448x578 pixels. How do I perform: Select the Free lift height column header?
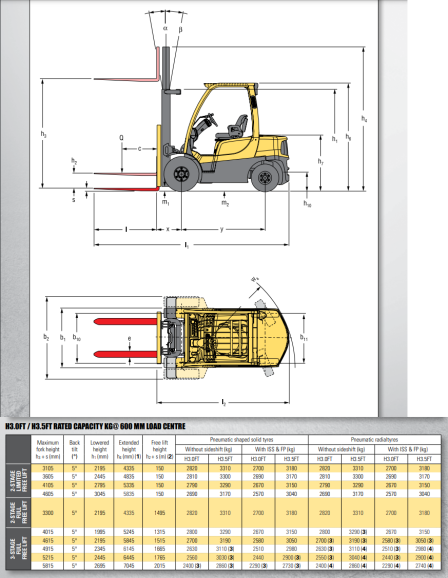(159, 449)
